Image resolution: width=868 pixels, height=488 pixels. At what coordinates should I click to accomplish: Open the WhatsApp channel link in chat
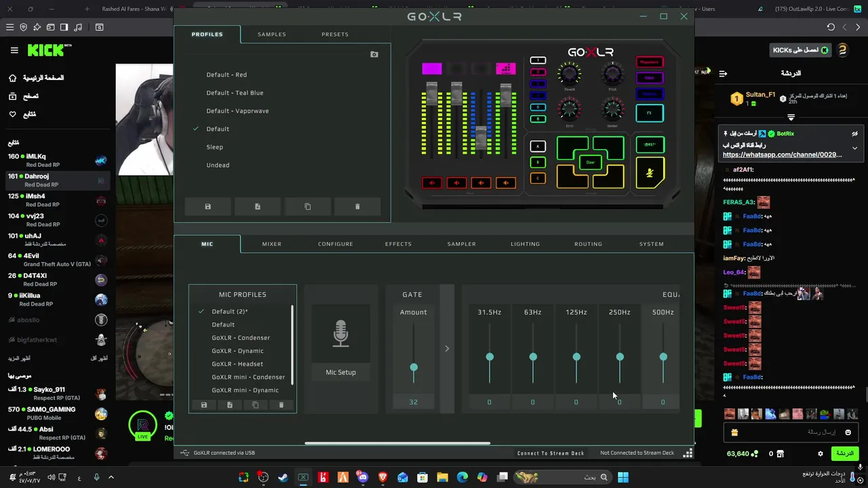(783, 155)
